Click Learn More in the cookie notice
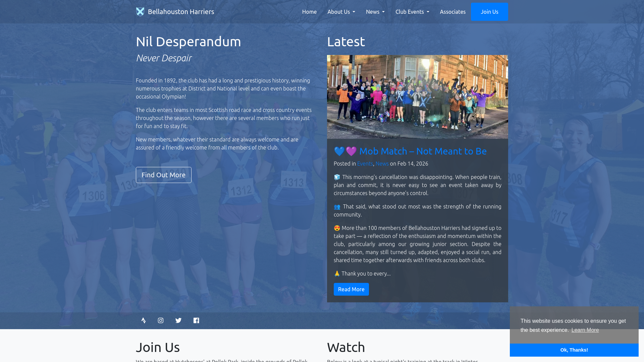This screenshot has height=362, width=644. click(585, 330)
